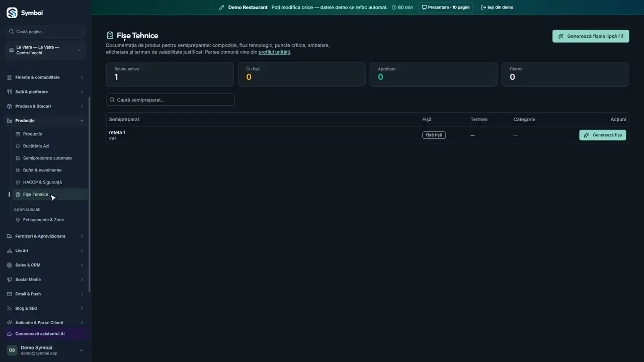644x362 pixels.
Task: Collapse the Producție section chevron
Action: point(82,121)
